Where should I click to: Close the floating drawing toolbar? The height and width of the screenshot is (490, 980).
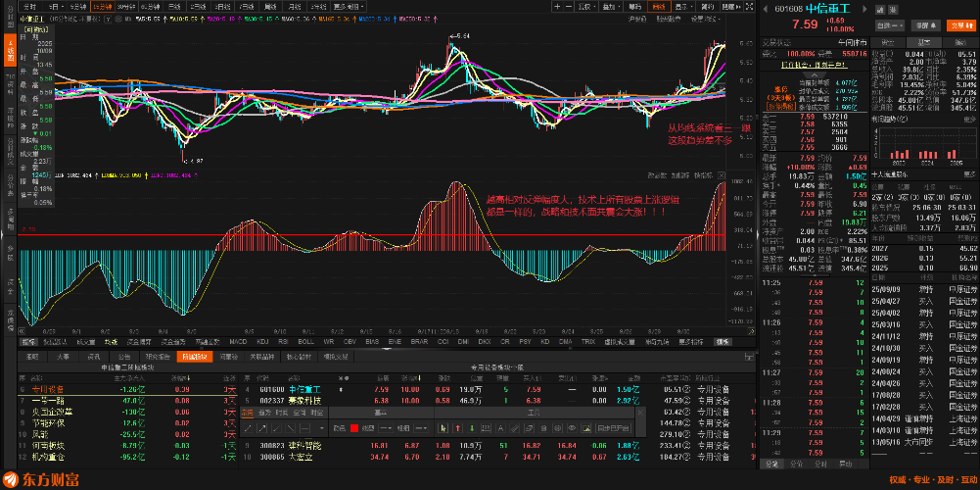pyautogui.click(x=638, y=414)
